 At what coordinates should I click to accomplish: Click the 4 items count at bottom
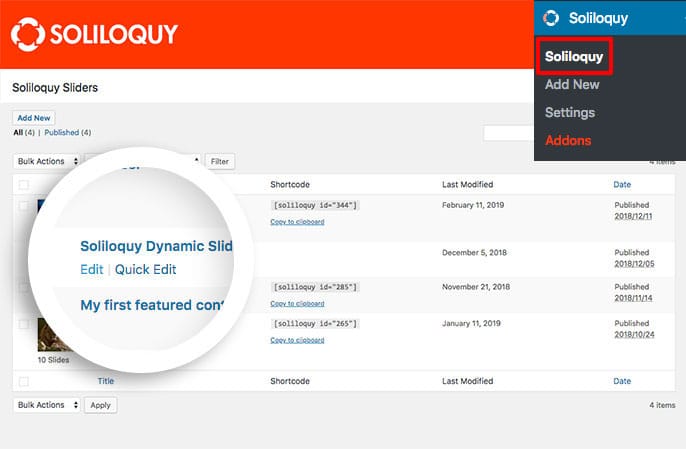pyautogui.click(x=662, y=405)
